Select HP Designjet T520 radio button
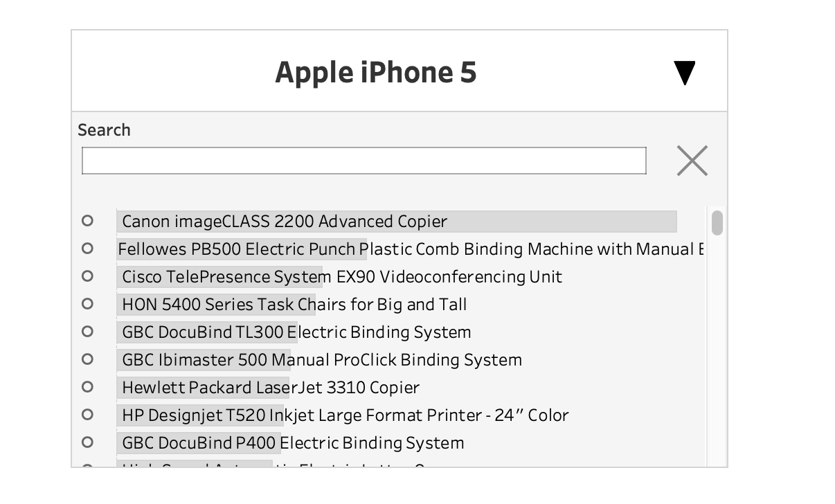 pos(87,415)
